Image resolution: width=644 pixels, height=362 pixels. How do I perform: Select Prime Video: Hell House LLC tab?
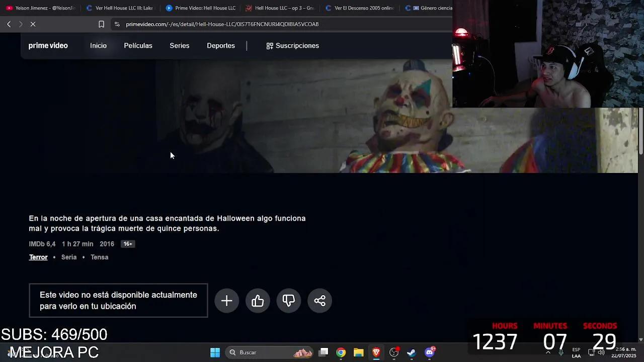pos(201,8)
